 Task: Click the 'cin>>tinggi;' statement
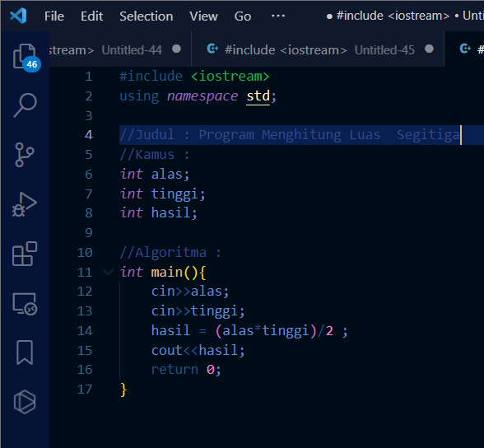coord(198,311)
